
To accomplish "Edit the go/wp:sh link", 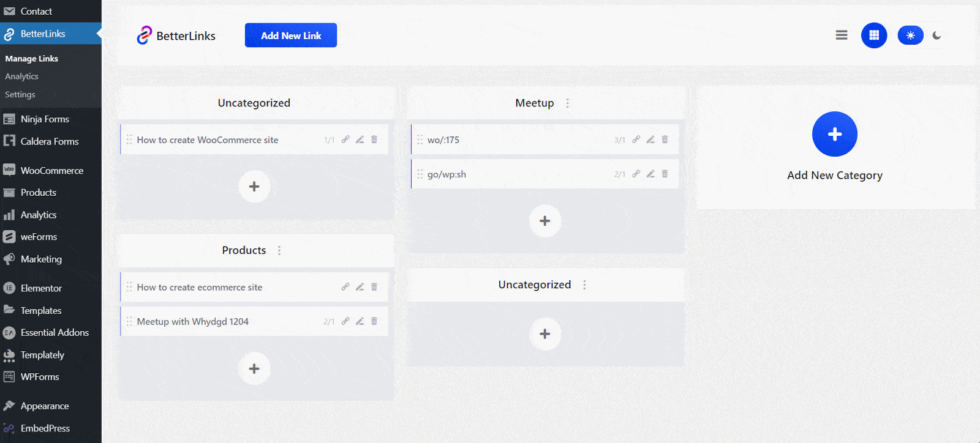I will point(650,174).
